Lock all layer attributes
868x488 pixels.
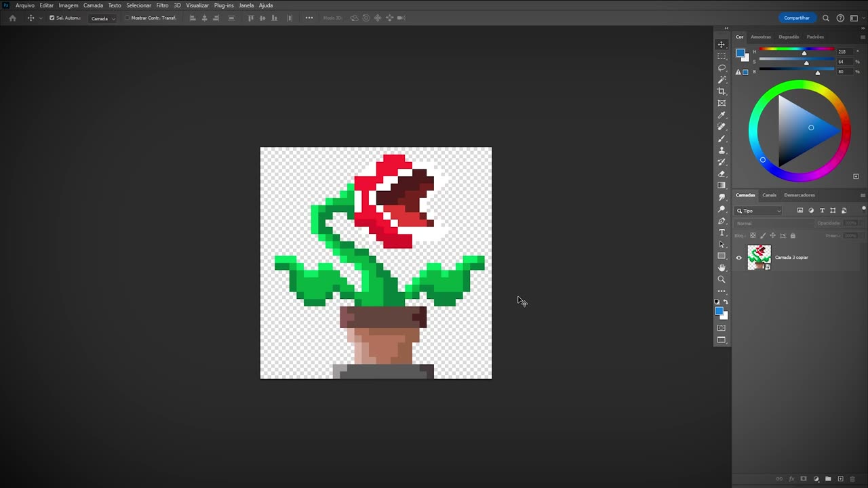click(x=793, y=236)
